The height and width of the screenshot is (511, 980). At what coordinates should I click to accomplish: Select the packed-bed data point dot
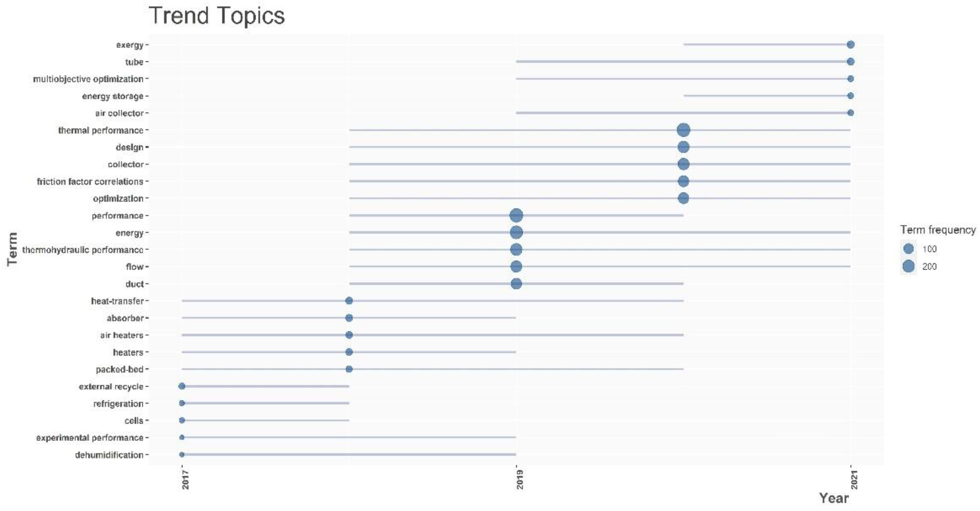click(x=349, y=369)
